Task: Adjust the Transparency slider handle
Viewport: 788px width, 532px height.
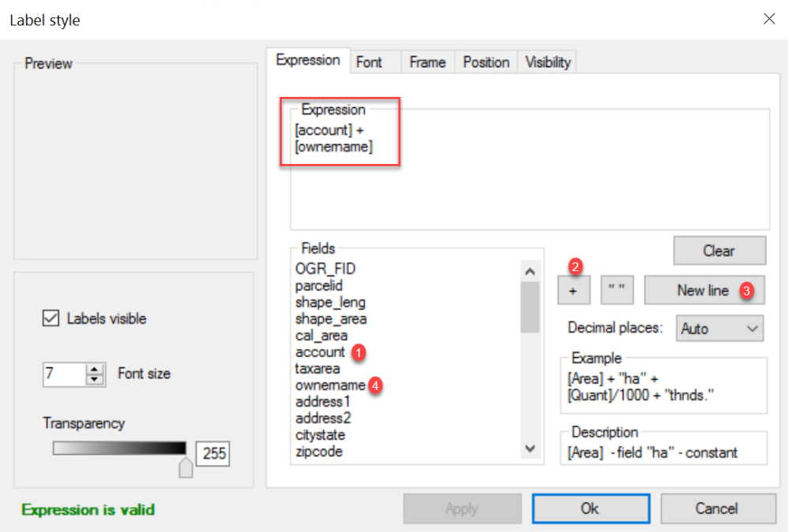Action: tap(186, 466)
